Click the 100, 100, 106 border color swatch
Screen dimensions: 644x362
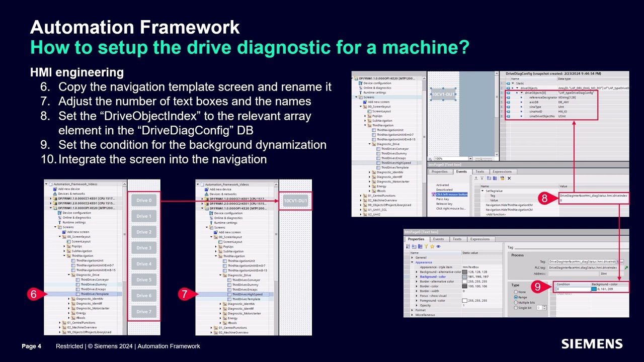(464, 286)
